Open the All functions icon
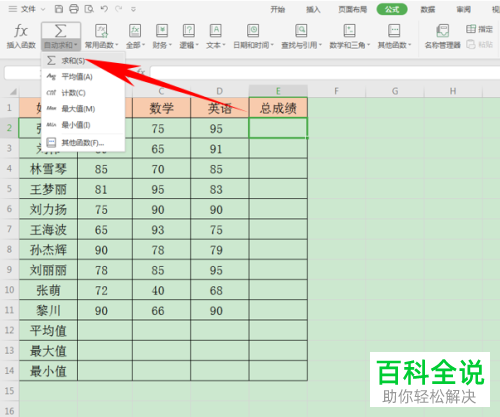Screen dimensions: 500x417 pyautogui.click(x=135, y=31)
